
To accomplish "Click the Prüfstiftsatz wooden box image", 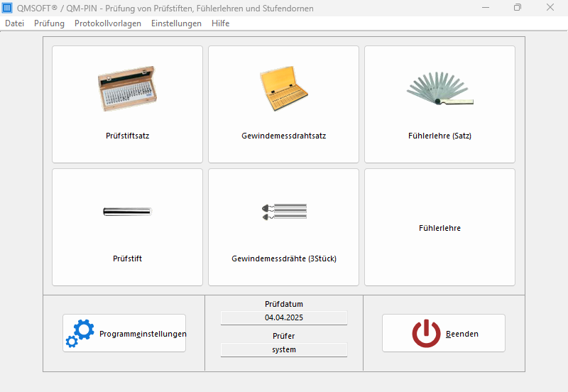I will [x=127, y=88].
